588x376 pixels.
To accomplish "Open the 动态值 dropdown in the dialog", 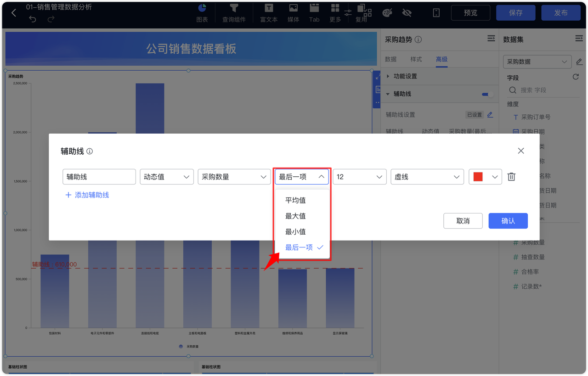I will 166,176.
